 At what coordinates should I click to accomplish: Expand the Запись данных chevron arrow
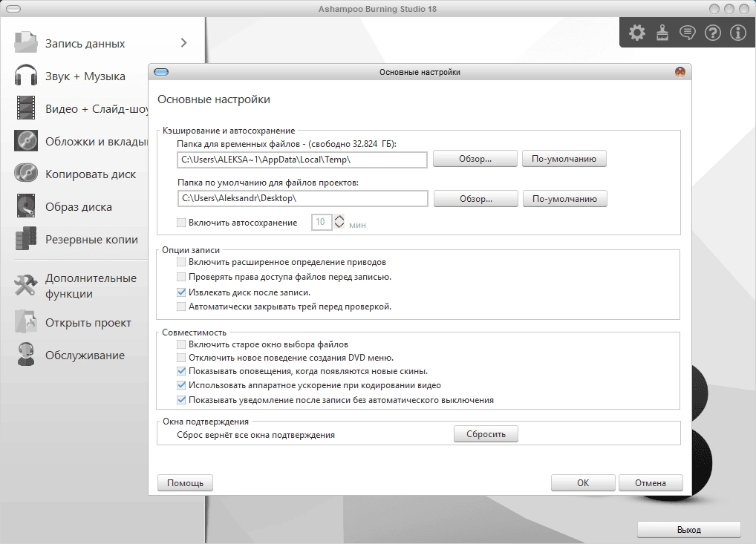183,43
